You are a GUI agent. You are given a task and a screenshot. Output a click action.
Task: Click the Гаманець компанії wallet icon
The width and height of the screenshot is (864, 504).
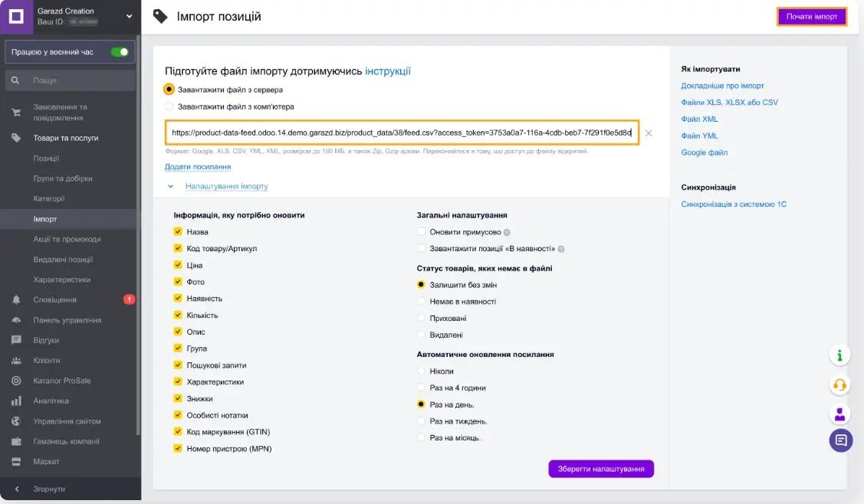pyautogui.click(x=16, y=441)
